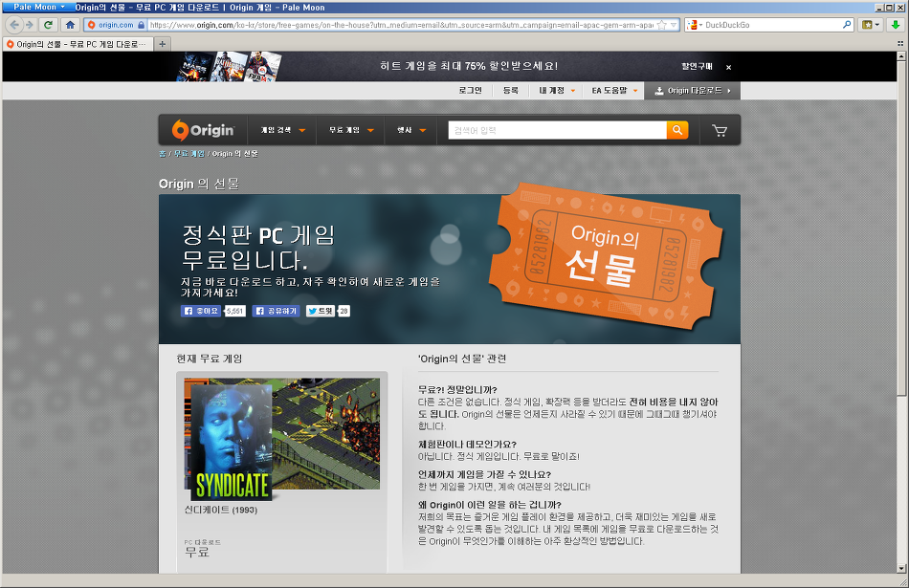Click the 할인구매 link in the banner
The height and width of the screenshot is (588, 909).
point(697,67)
